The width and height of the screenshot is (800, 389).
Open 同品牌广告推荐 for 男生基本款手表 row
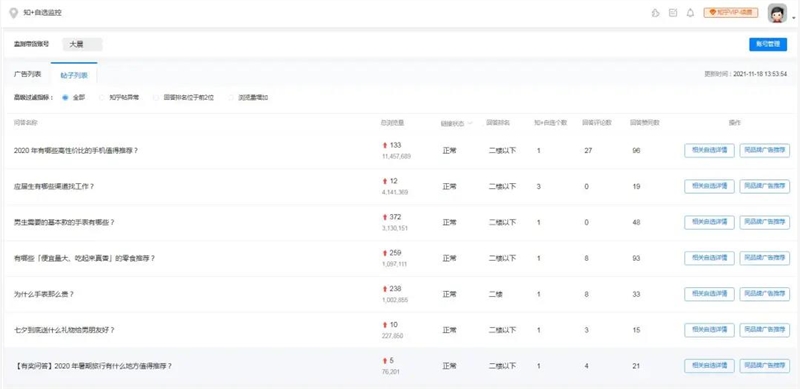tap(764, 223)
